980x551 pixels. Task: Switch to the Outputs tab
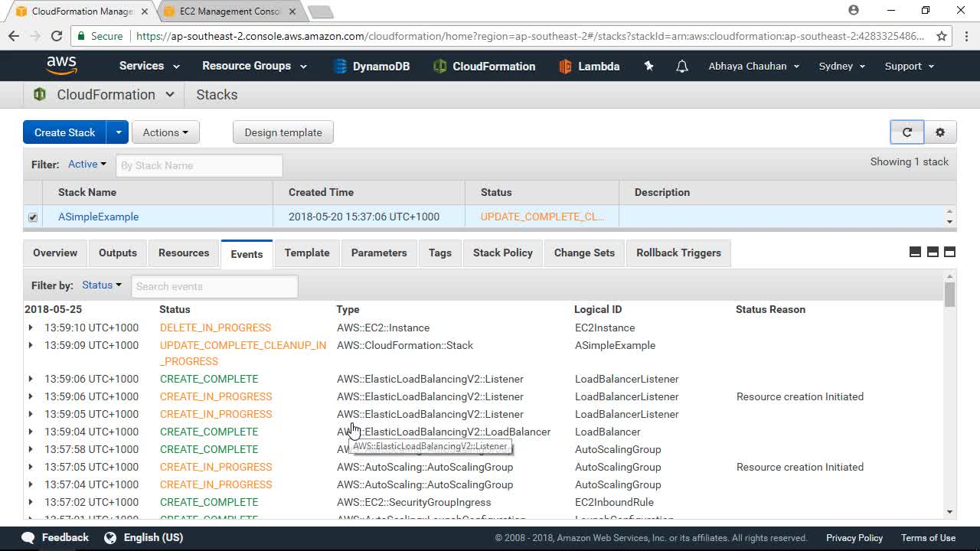click(x=118, y=253)
